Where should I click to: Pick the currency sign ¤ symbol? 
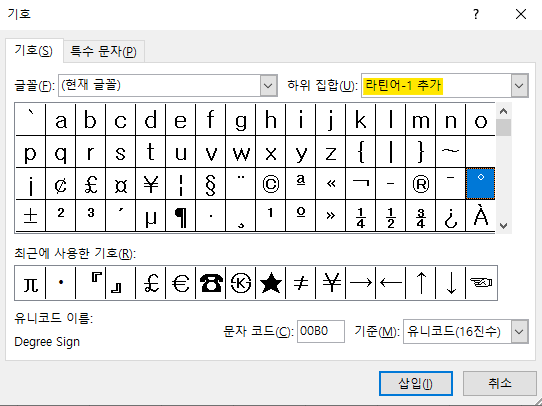tap(120, 183)
